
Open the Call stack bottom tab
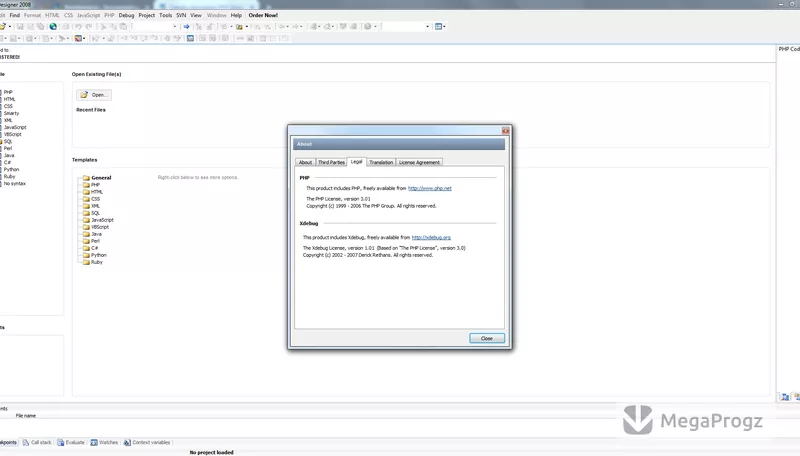pyautogui.click(x=37, y=442)
